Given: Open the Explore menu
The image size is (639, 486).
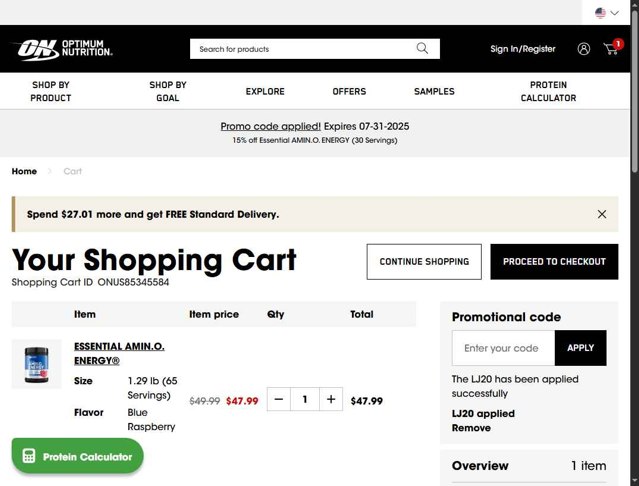Looking at the screenshot, I should coord(265,91).
